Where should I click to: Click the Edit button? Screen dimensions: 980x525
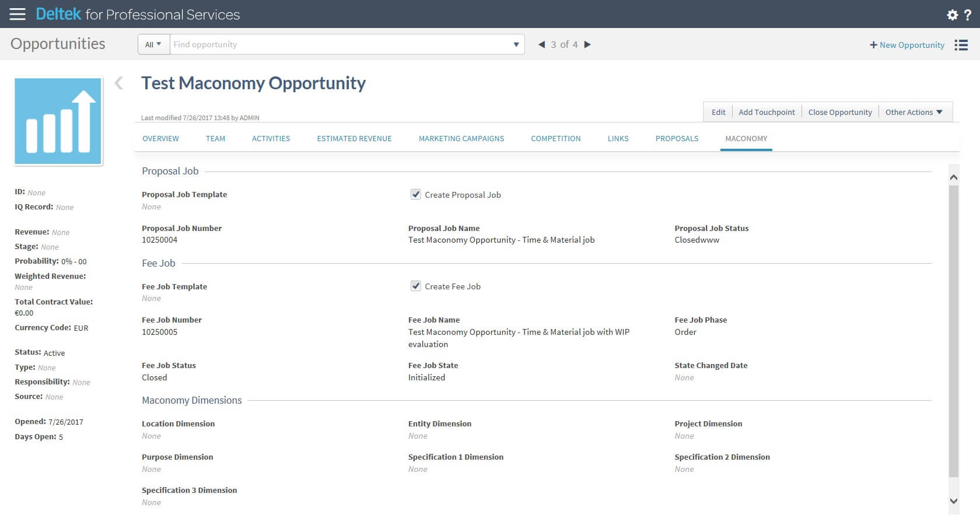718,112
